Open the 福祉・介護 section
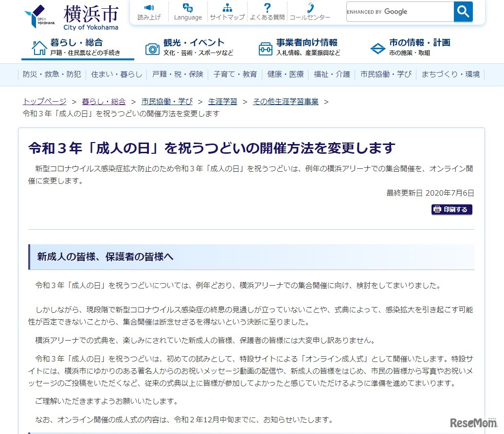Viewport: 504px width, 434px height. coord(332,74)
